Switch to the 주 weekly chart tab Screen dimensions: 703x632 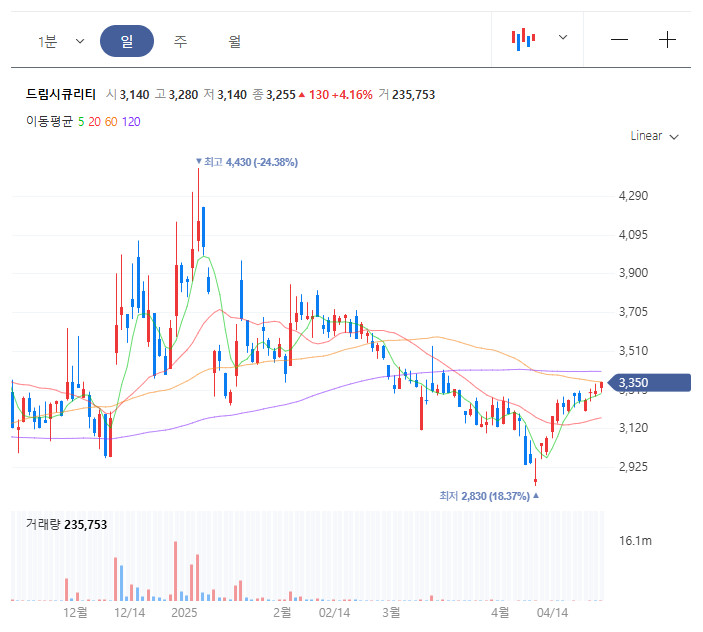pyautogui.click(x=180, y=41)
